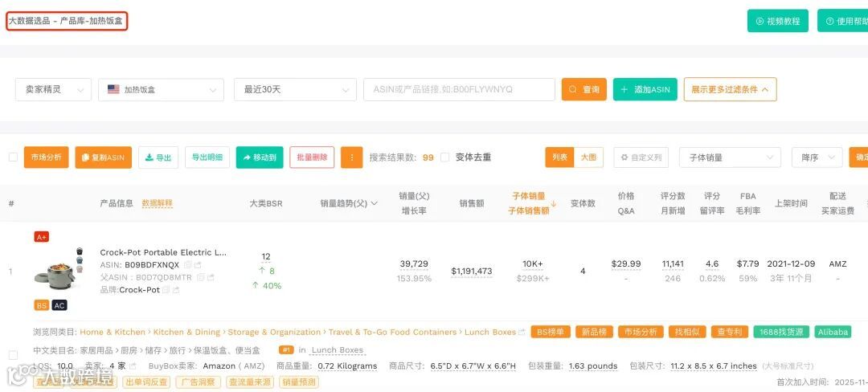Click the 广告洞察 tag button
The width and height of the screenshot is (868, 392).
pos(199,382)
